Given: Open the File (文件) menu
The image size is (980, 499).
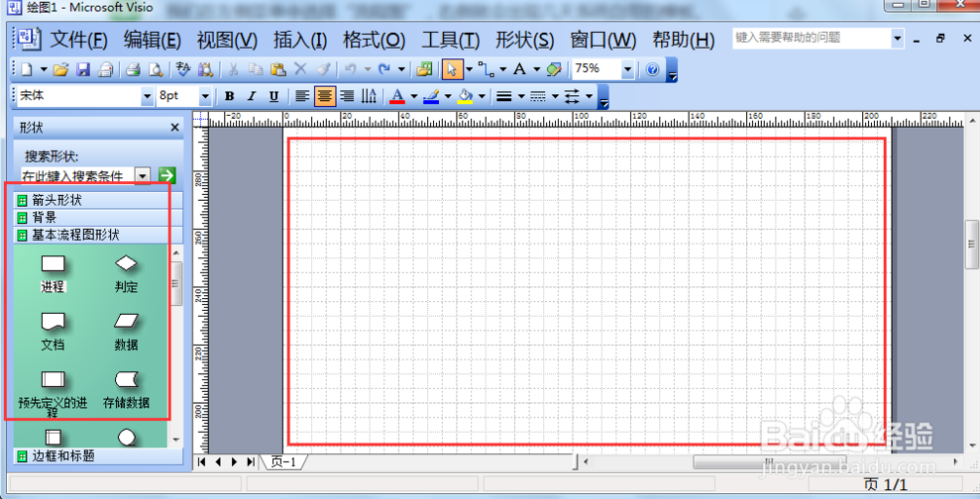Looking at the screenshot, I should pos(79,41).
